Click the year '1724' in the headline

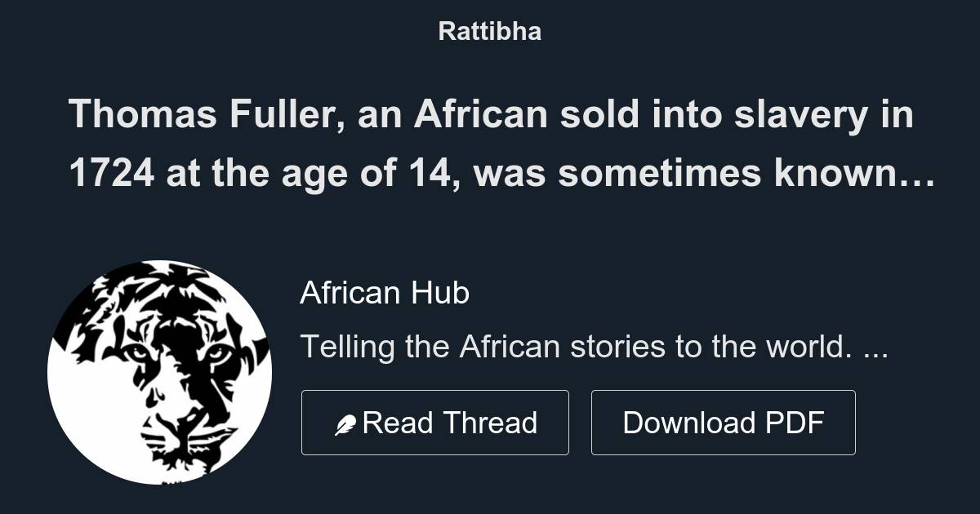112,174
